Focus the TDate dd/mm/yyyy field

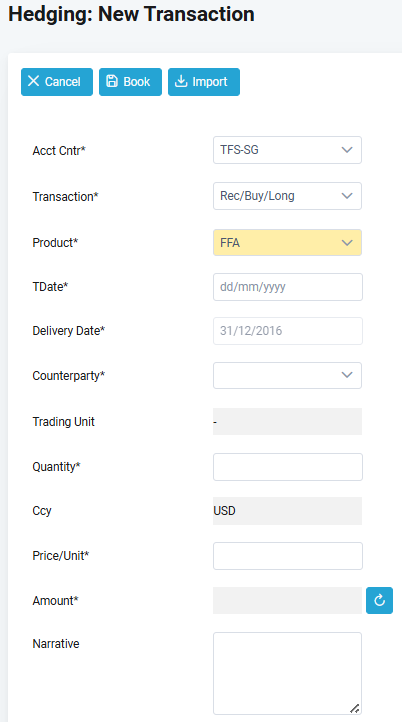coord(288,287)
